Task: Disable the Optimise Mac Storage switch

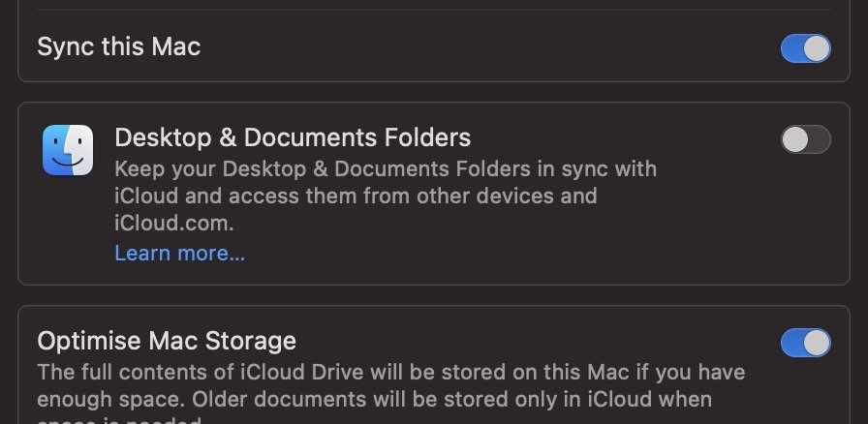Action: 805,343
